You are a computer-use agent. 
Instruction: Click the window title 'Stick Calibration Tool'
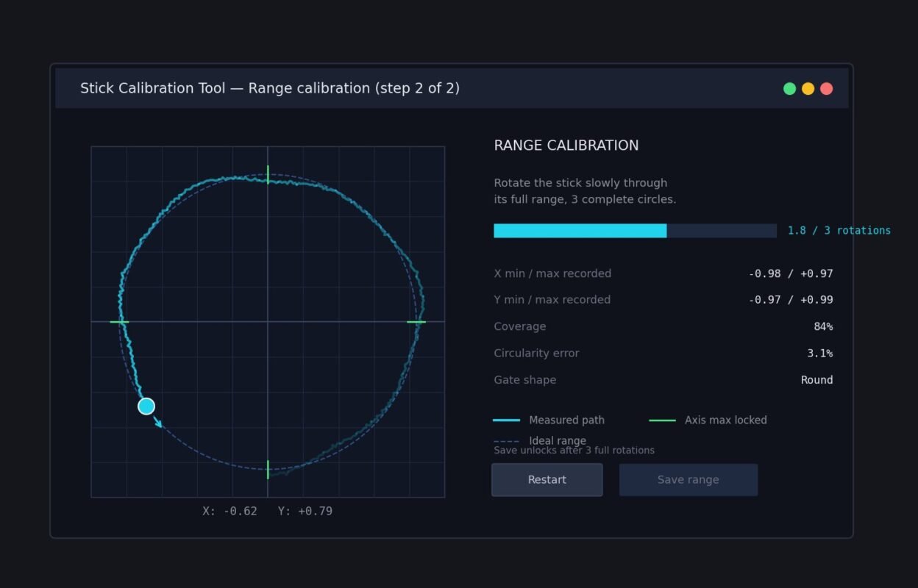pos(153,88)
